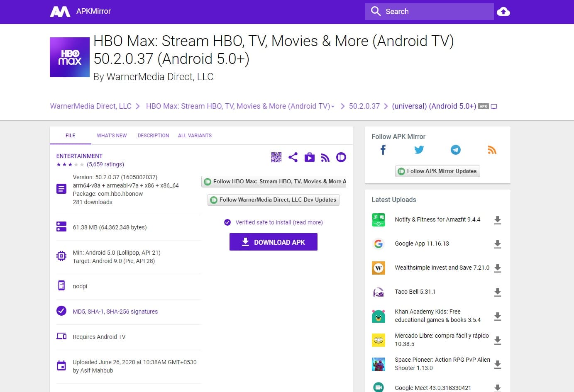Open the HBO Max app icon

coord(70,57)
